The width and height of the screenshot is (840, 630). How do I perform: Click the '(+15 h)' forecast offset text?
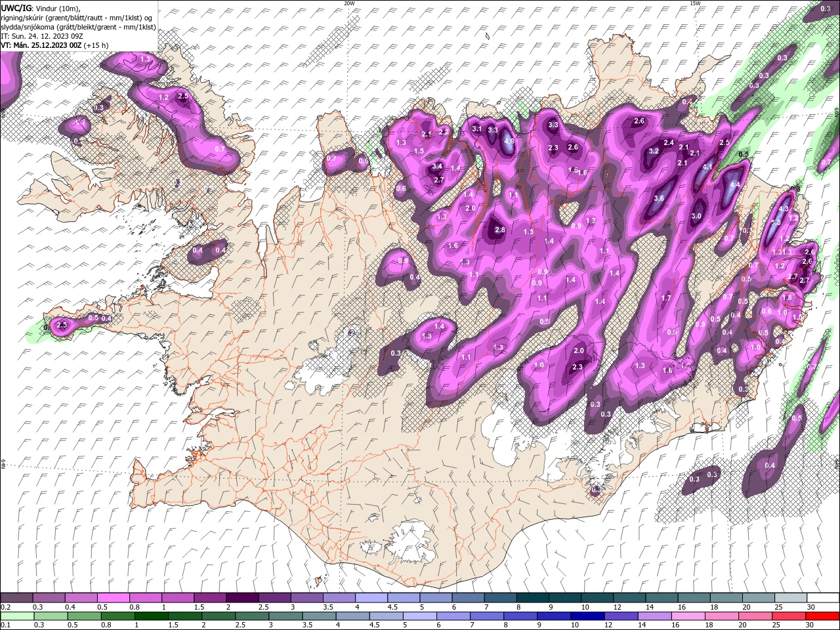click(96, 45)
